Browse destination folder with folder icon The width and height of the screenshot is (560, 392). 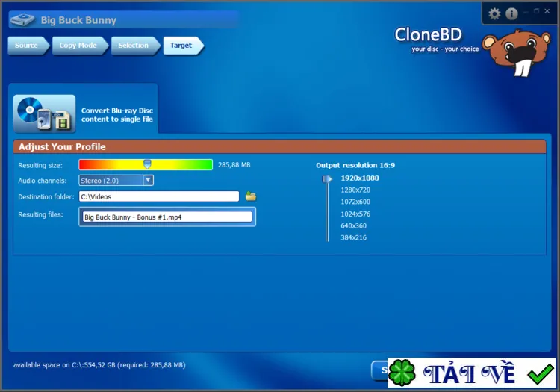251,196
